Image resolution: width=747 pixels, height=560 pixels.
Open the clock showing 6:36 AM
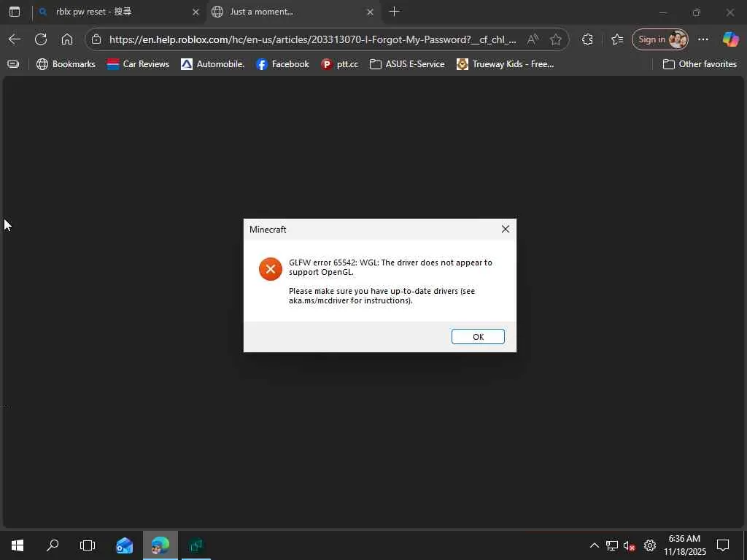click(684, 545)
